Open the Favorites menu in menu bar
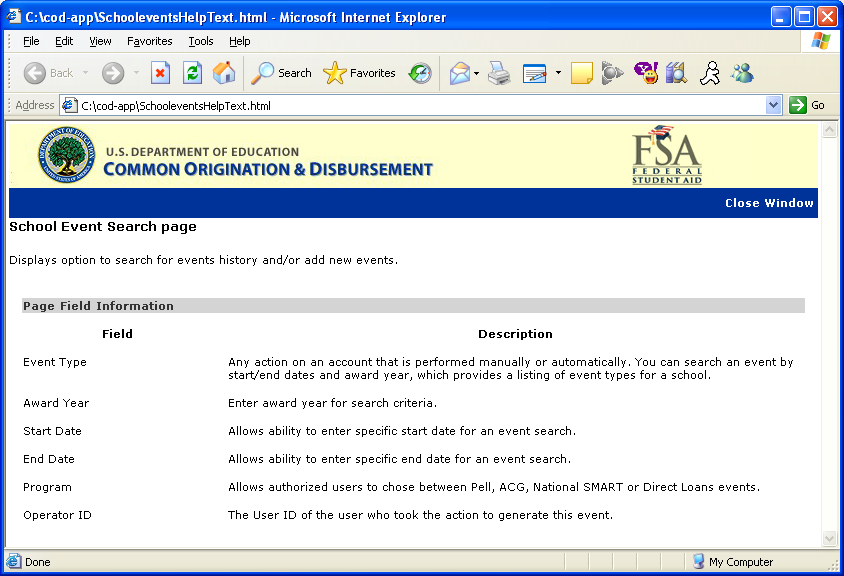 [x=149, y=41]
